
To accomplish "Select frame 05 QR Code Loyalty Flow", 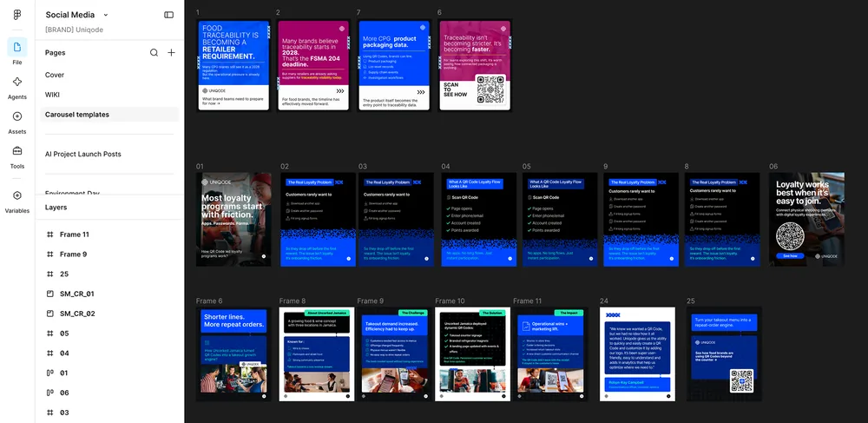I will [x=560, y=219].
